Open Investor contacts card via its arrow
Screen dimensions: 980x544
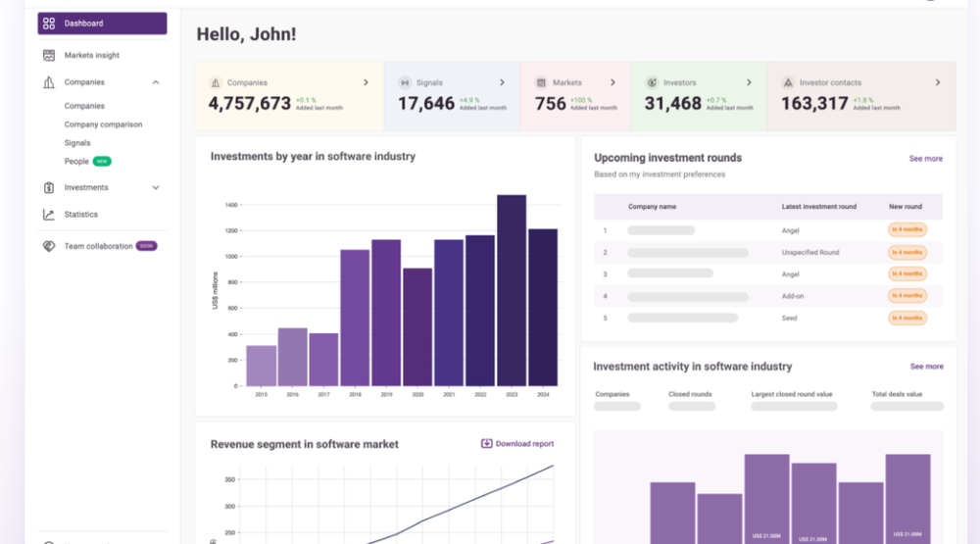[x=938, y=82]
